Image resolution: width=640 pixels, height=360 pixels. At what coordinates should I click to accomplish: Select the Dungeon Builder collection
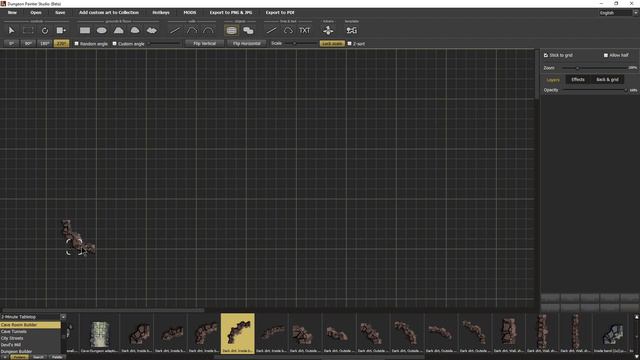click(x=30, y=351)
